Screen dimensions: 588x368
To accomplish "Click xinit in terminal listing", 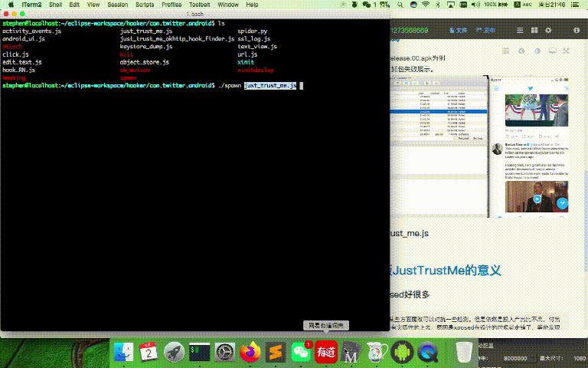I will [246, 62].
